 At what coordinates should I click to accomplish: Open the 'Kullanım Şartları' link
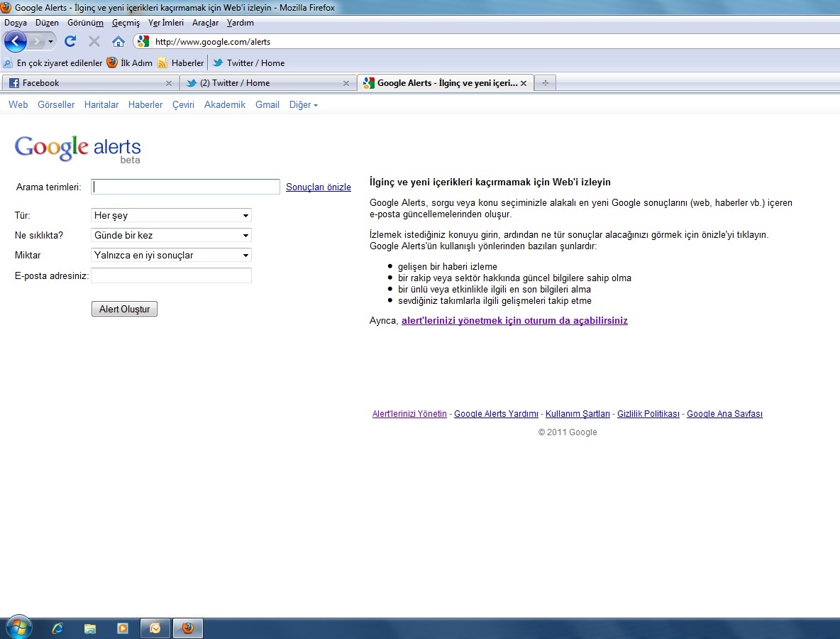coord(577,414)
